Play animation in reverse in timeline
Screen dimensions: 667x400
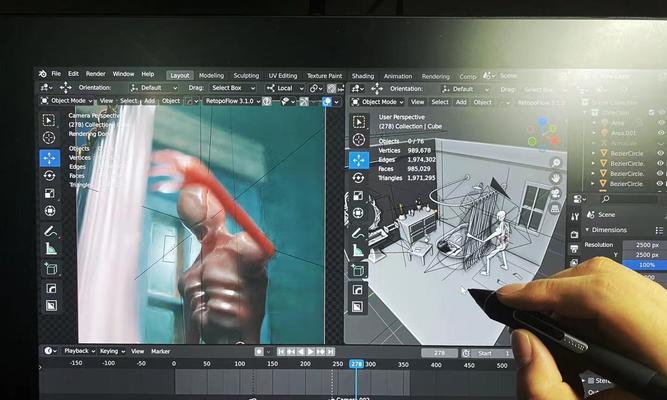(x=301, y=351)
